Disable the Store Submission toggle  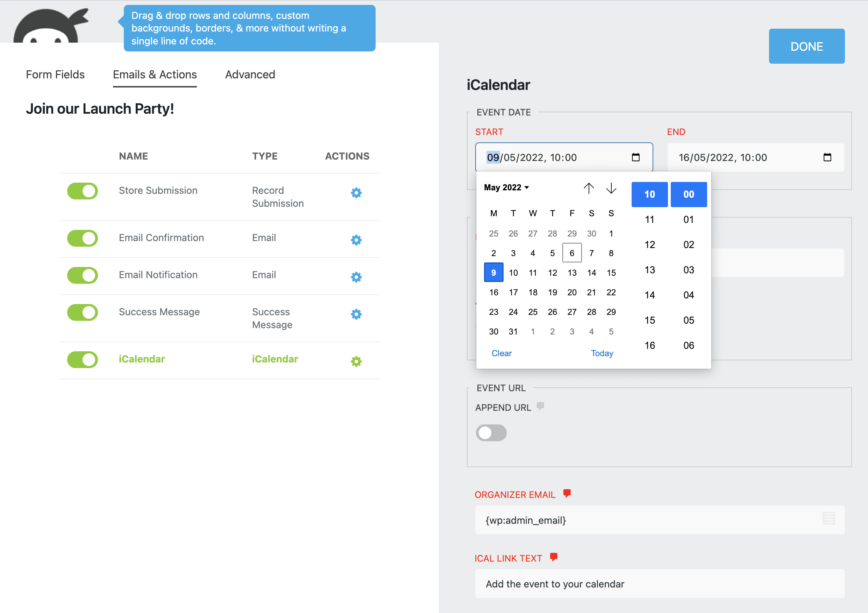[83, 191]
